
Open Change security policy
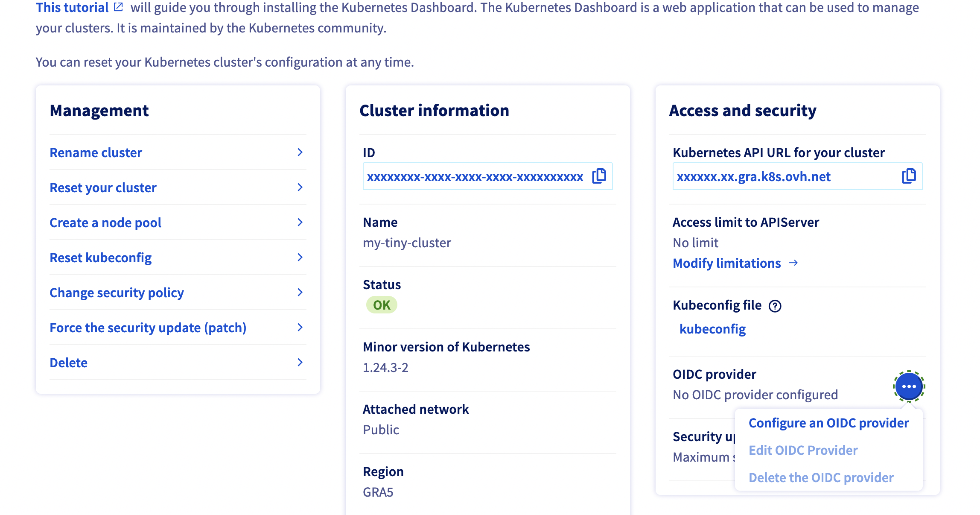tap(117, 293)
